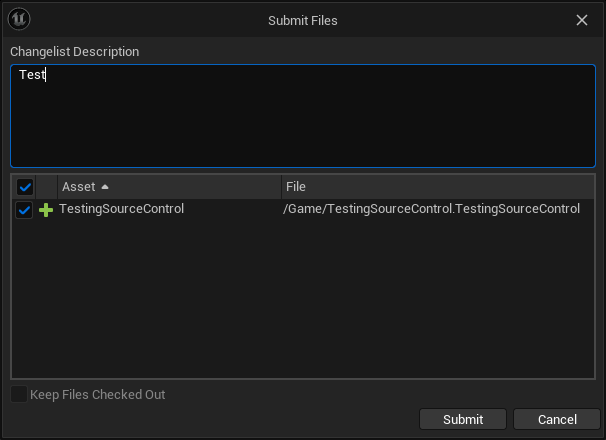Click the Unreal Engine logo icon
The image size is (606, 440).
tap(20, 19)
